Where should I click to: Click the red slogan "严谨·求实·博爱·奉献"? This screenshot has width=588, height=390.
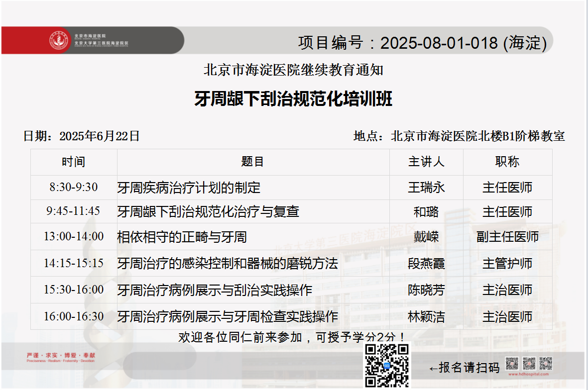point(61,355)
